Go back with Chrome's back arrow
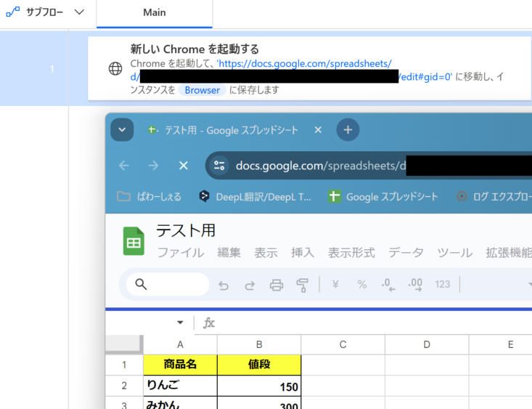The image size is (532, 409). pyautogui.click(x=124, y=166)
